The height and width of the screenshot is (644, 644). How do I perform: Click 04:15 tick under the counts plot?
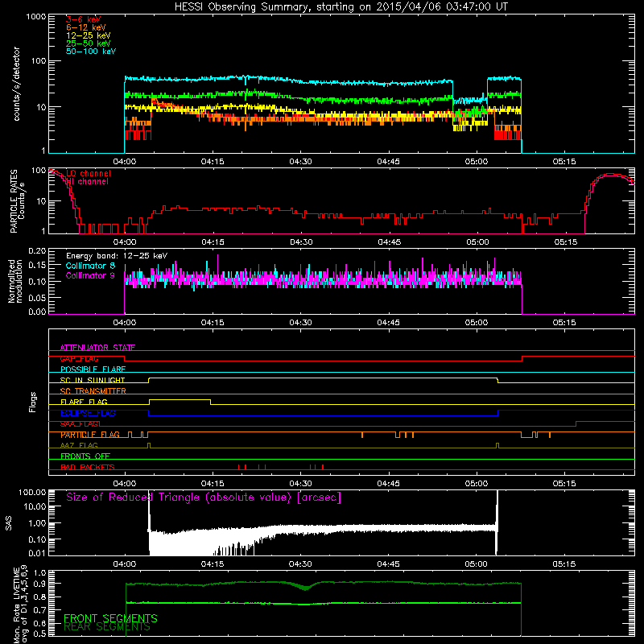pos(213,162)
